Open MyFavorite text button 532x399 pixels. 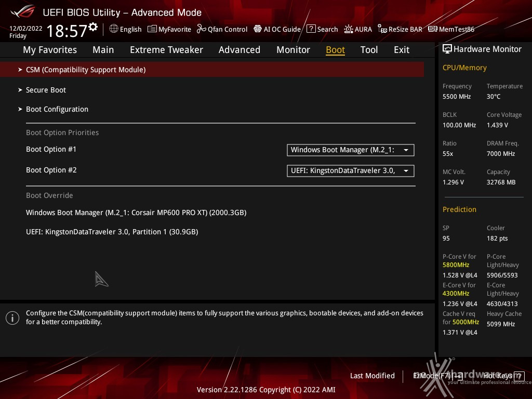pyautogui.click(x=175, y=30)
